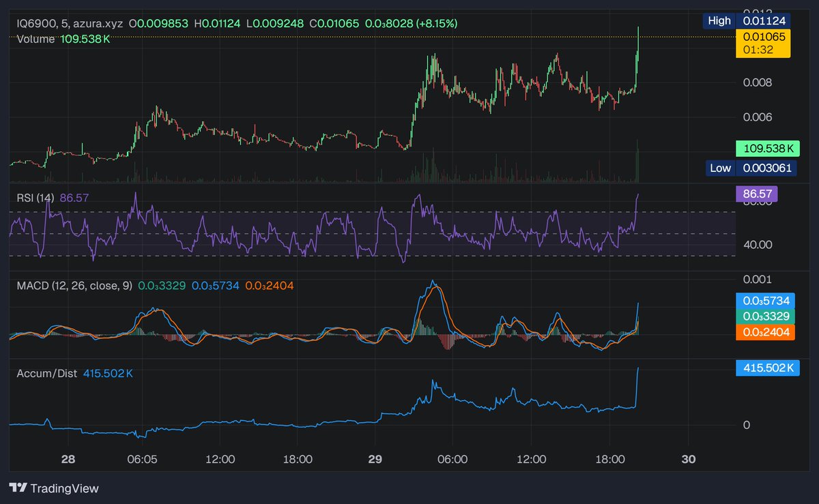Click the orange signal 0.0₃2404 axis label
The width and height of the screenshot is (819, 504).
click(766, 332)
